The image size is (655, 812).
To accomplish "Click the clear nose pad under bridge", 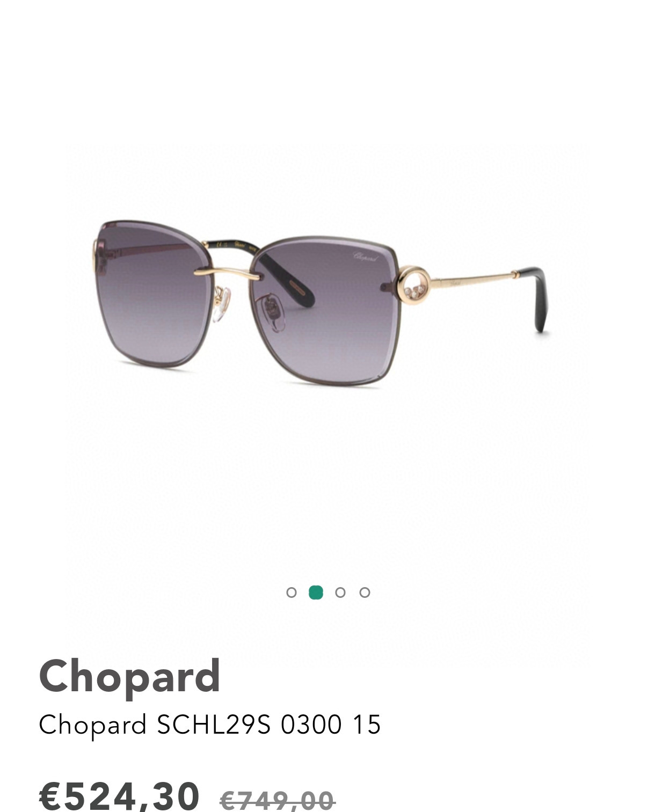I will point(220,307).
